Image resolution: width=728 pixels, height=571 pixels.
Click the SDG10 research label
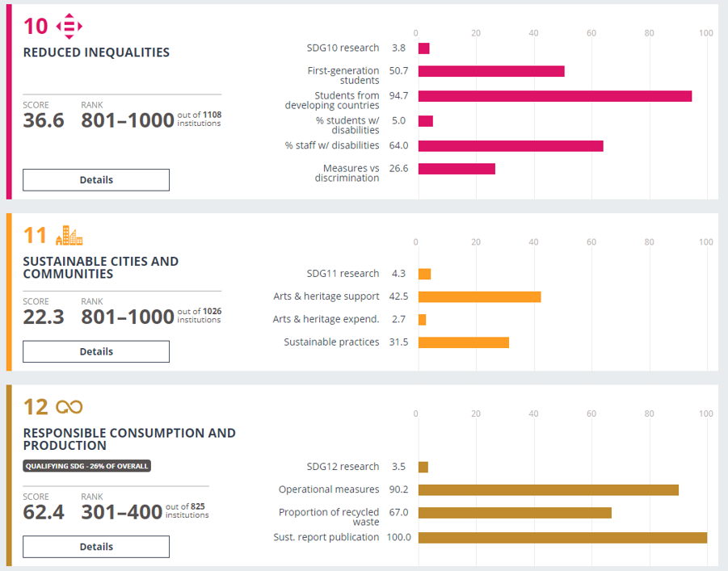pos(343,48)
